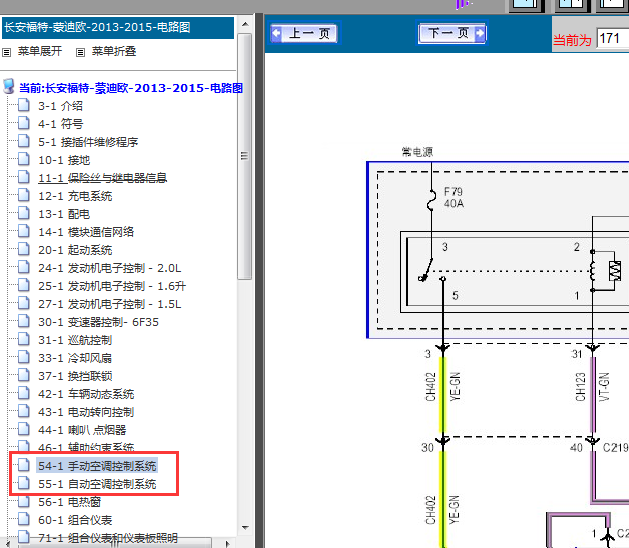Open 5-1 接插件维修程序
This screenshot has width=629, height=548.
pos(88,142)
